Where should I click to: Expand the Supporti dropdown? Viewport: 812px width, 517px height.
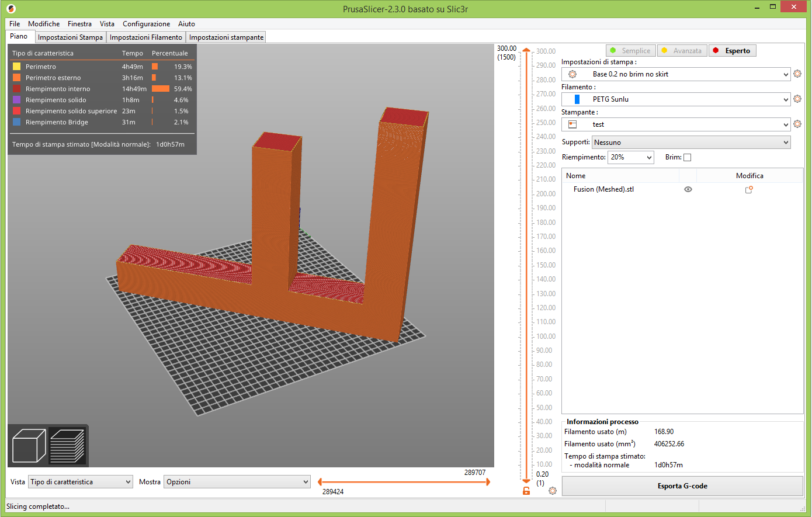pyautogui.click(x=691, y=143)
